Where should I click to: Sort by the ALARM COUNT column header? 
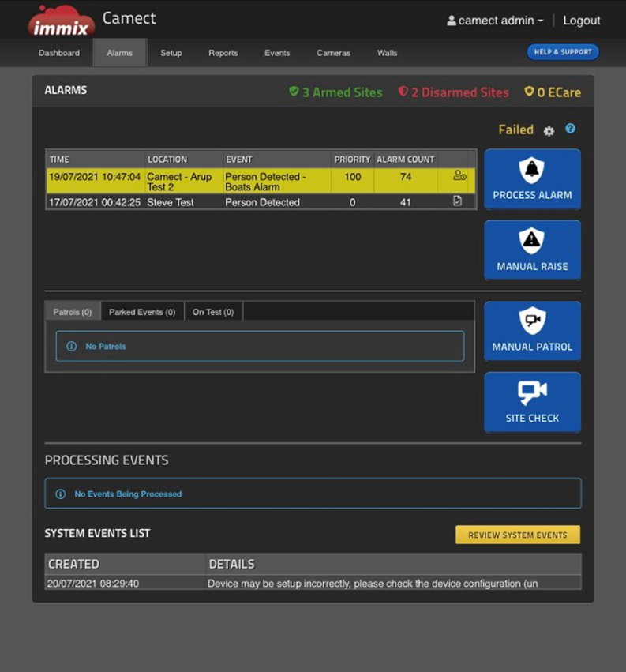[x=405, y=160]
